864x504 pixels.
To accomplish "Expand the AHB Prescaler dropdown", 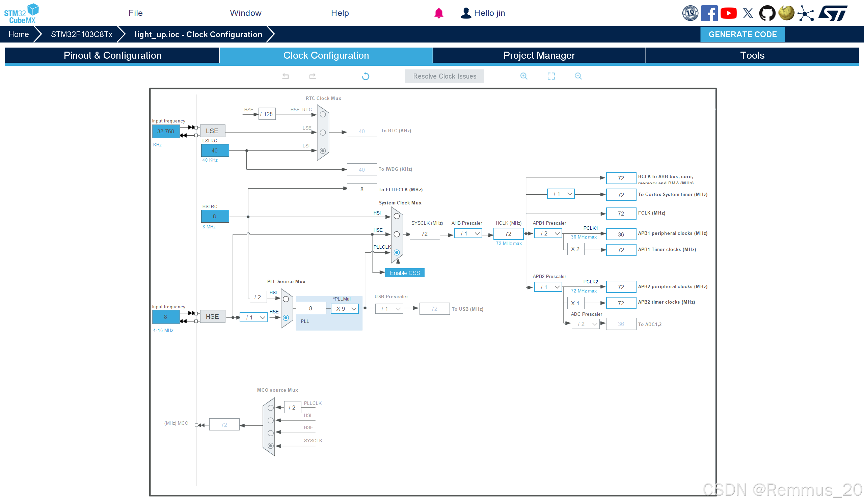I will coord(468,234).
